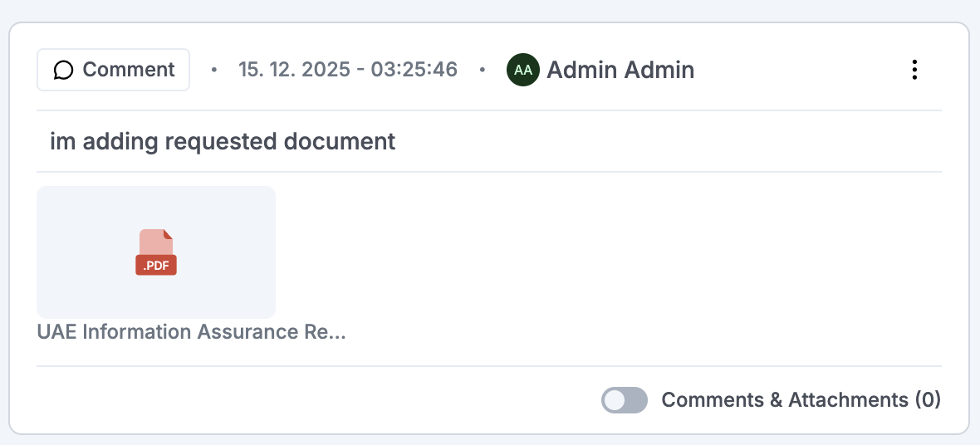Click the folded corner of the PDF icon
The height and width of the screenshot is (445, 980).
point(168,234)
